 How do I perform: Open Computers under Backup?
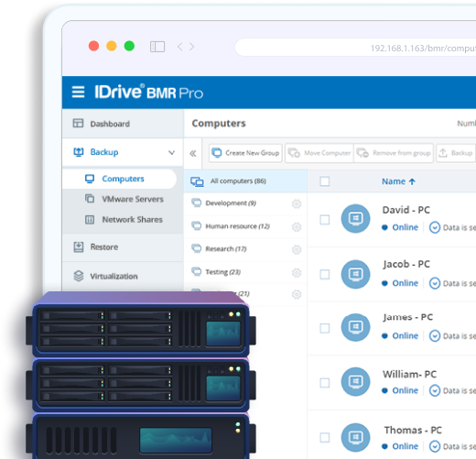pyautogui.click(x=120, y=179)
